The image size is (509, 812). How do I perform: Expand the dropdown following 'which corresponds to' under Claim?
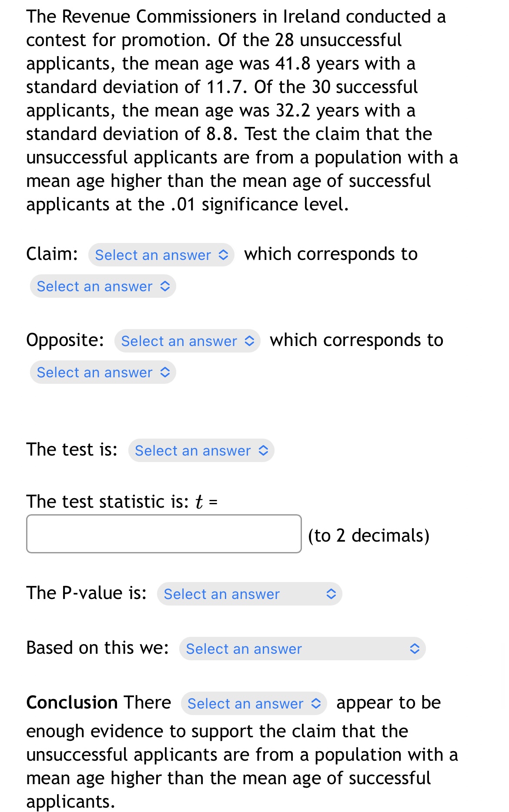tap(102, 286)
